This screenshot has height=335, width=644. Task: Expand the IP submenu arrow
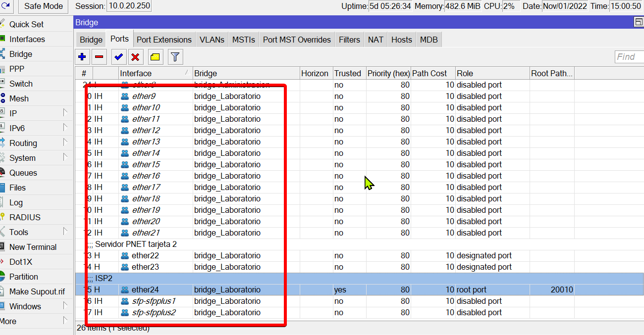(x=65, y=113)
